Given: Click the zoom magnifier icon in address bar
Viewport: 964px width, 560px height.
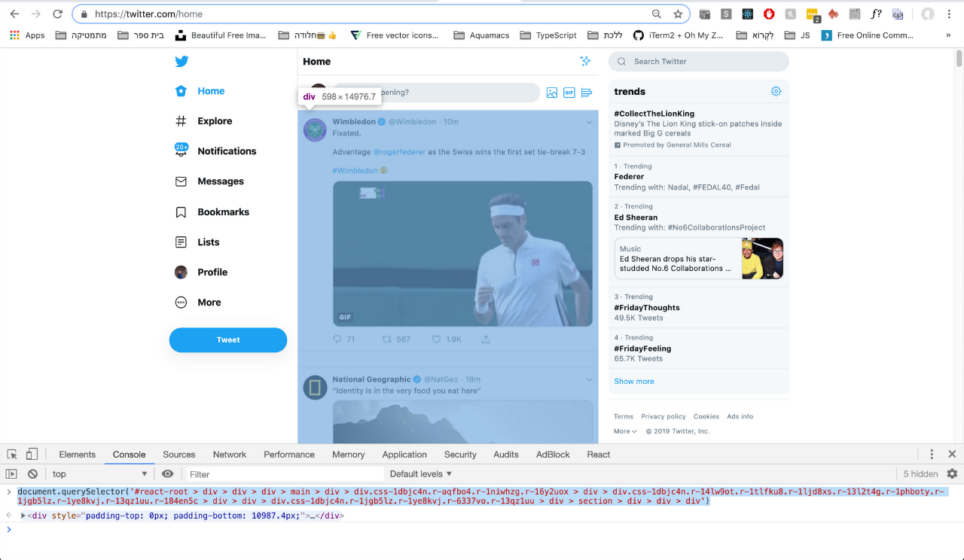Looking at the screenshot, I should (x=657, y=14).
